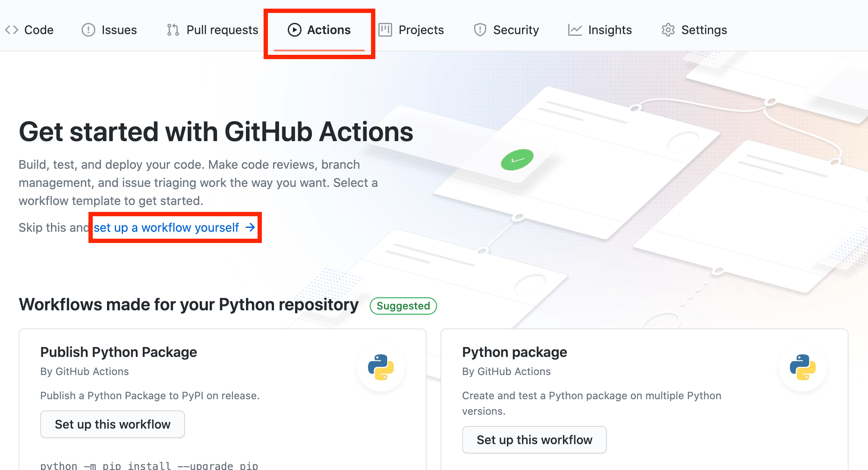The height and width of the screenshot is (470, 868).
Task: Click the Security shield icon
Action: click(480, 30)
